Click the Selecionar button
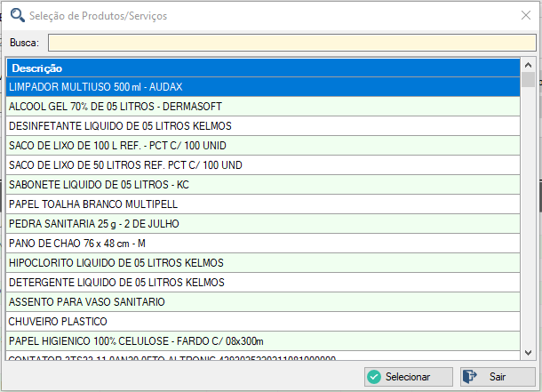The image size is (542, 392). click(408, 377)
